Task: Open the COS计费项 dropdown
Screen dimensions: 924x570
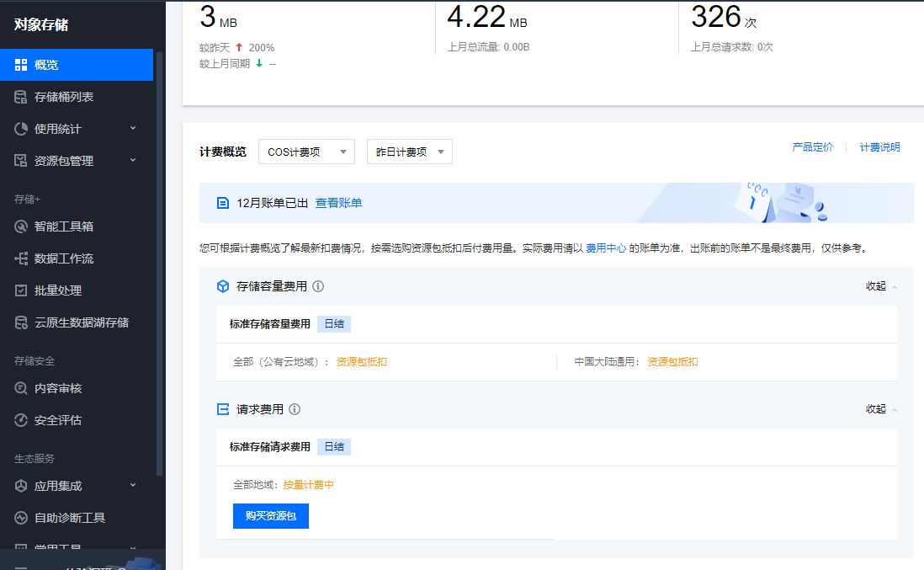Action: tap(306, 152)
